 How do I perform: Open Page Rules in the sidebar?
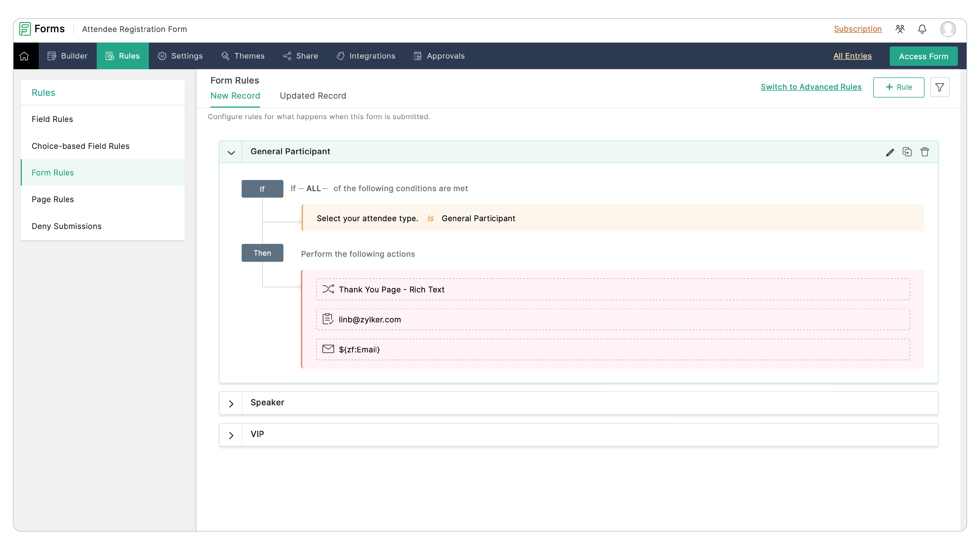tap(103, 199)
